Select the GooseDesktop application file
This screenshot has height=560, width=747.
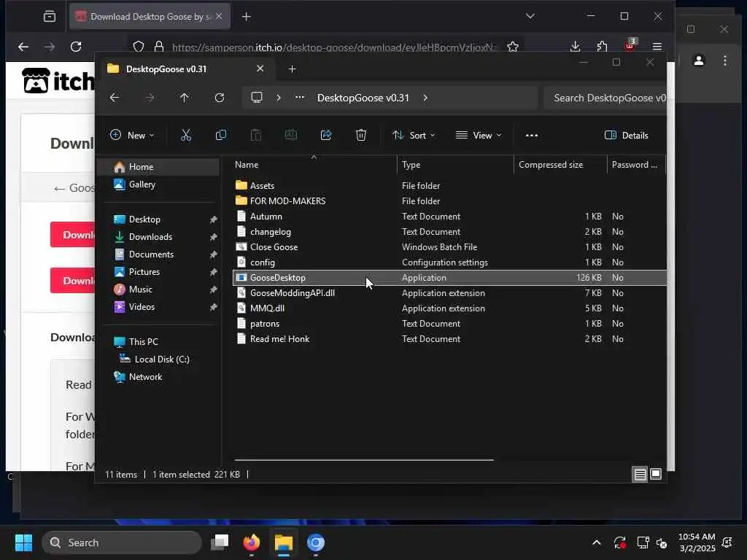pos(449,278)
